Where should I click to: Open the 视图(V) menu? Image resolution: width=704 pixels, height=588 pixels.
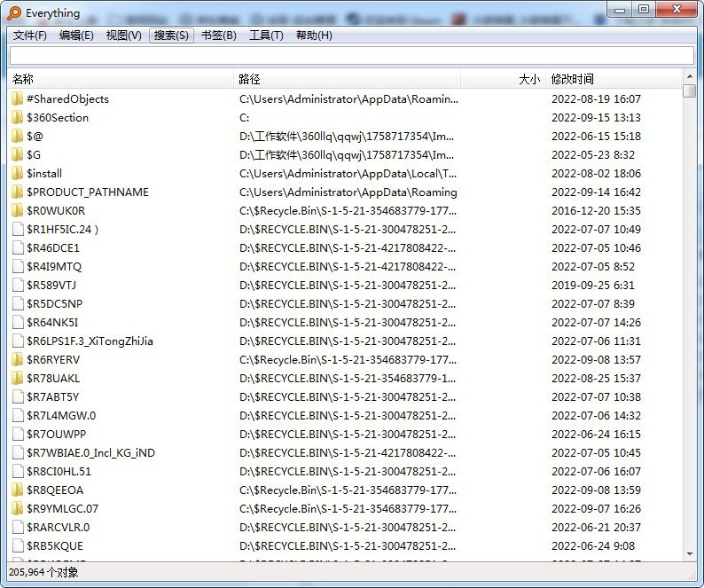123,35
